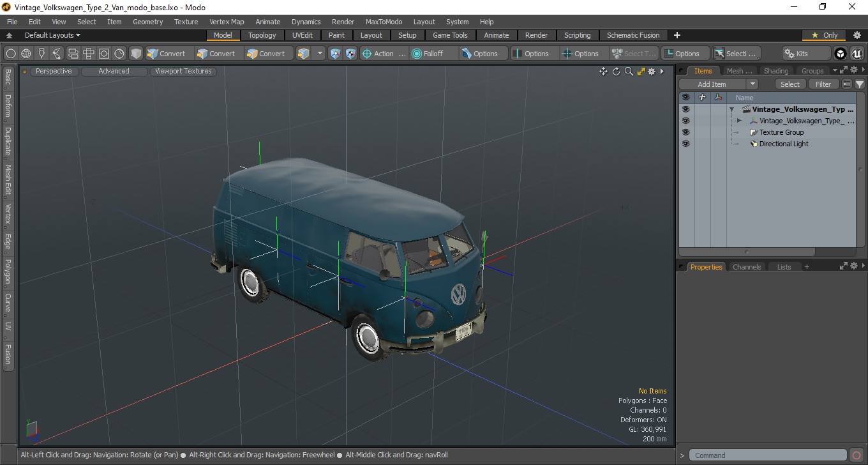
Task: Open the Unreal Engine bridge icon
Action: tap(857, 54)
